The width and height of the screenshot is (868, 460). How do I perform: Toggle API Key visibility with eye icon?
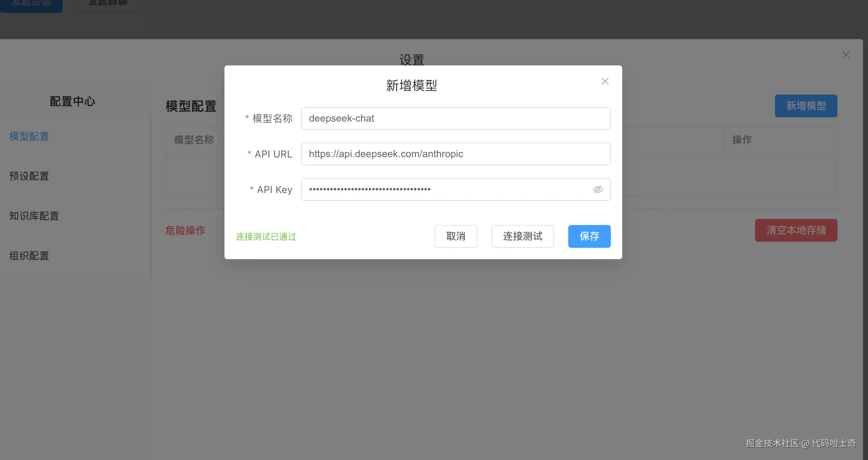pos(598,189)
